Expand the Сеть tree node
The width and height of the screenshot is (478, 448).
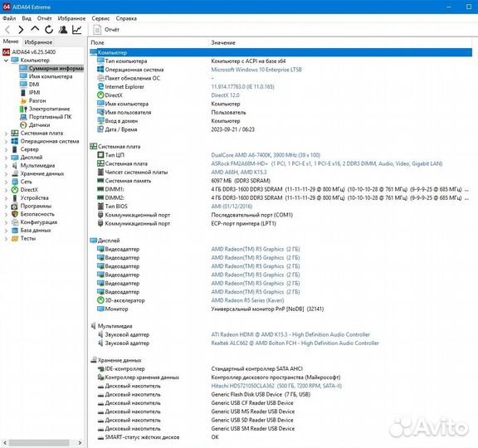(x=6, y=182)
